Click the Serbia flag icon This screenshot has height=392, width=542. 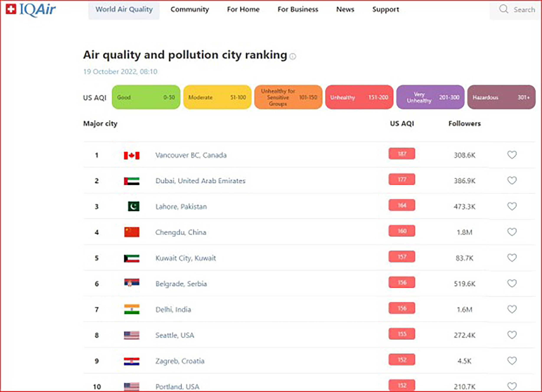[x=132, y=283]
